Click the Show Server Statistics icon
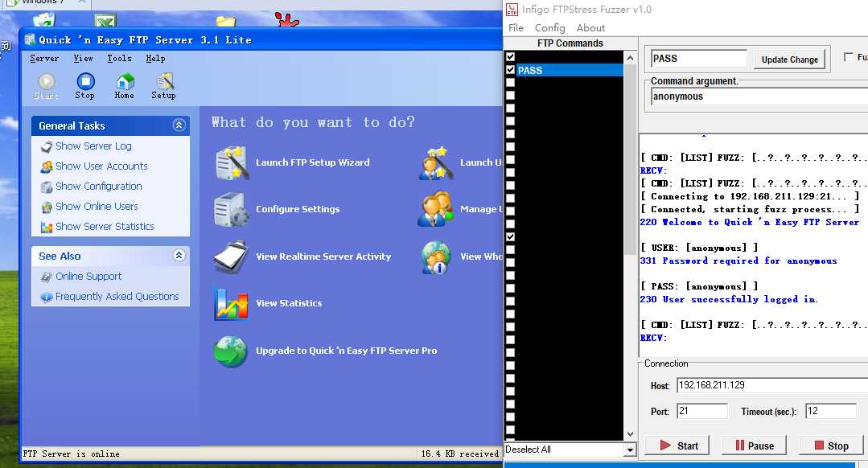Image resolution: width=868 pixels, height=468 pixels. tap(47, 227)
